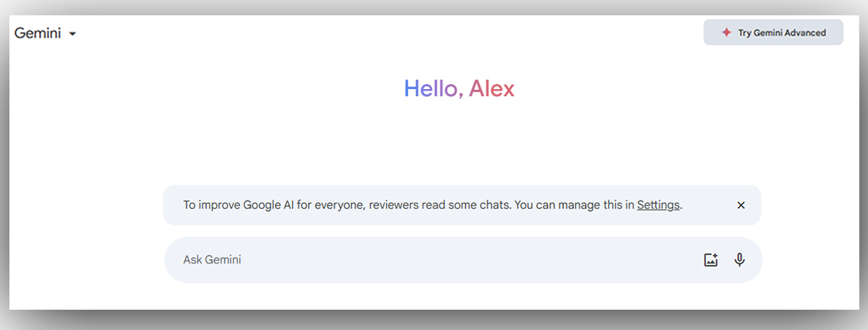Click empty middle of the prompt box
Screen dimensions: 868x330
463,260
